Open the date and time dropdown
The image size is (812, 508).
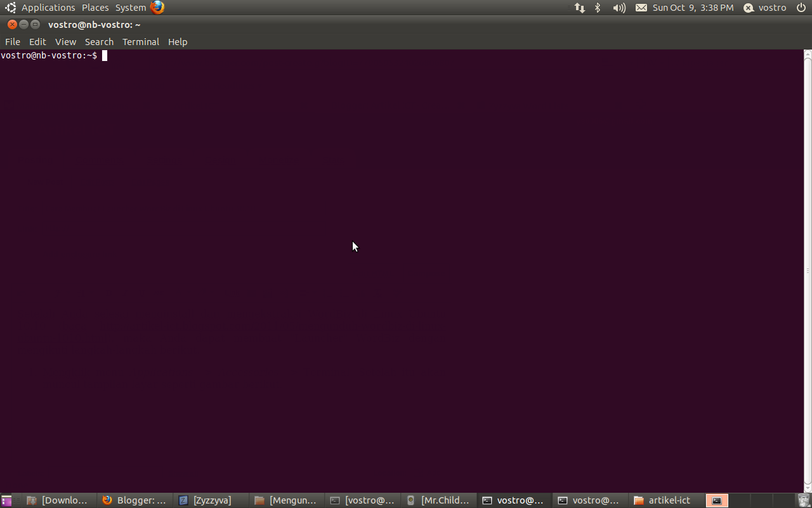click(693, 8)
